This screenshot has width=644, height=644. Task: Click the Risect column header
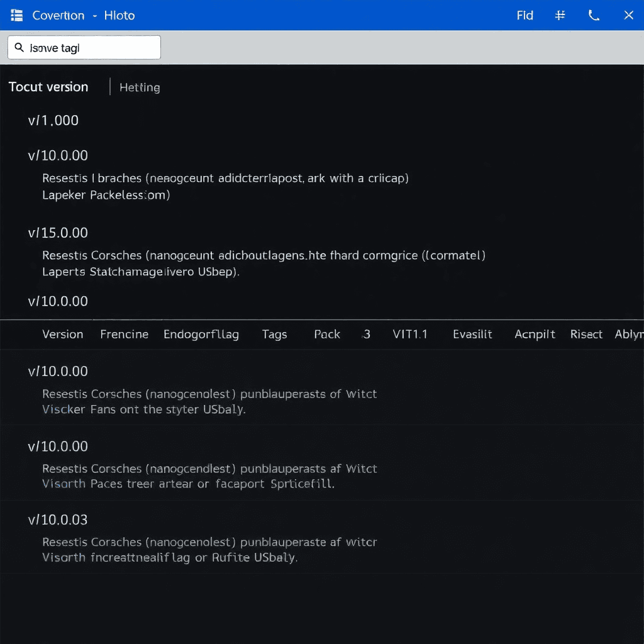(586, 335)
